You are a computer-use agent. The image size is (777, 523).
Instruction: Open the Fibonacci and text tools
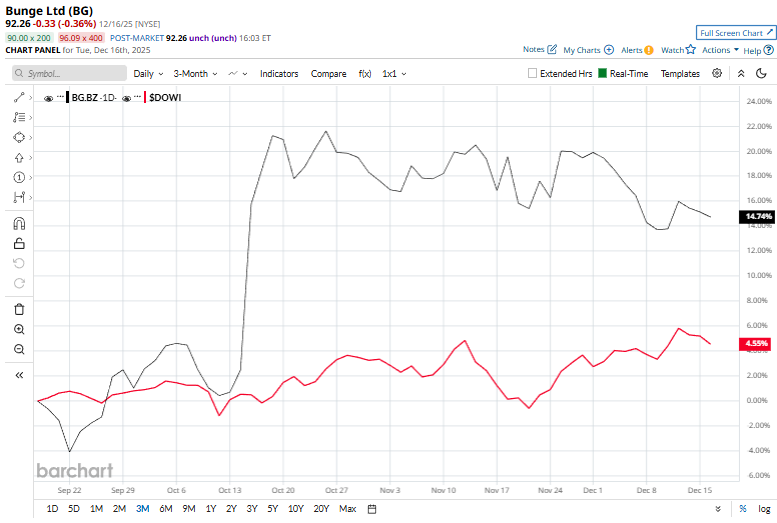tap(19, 117)
